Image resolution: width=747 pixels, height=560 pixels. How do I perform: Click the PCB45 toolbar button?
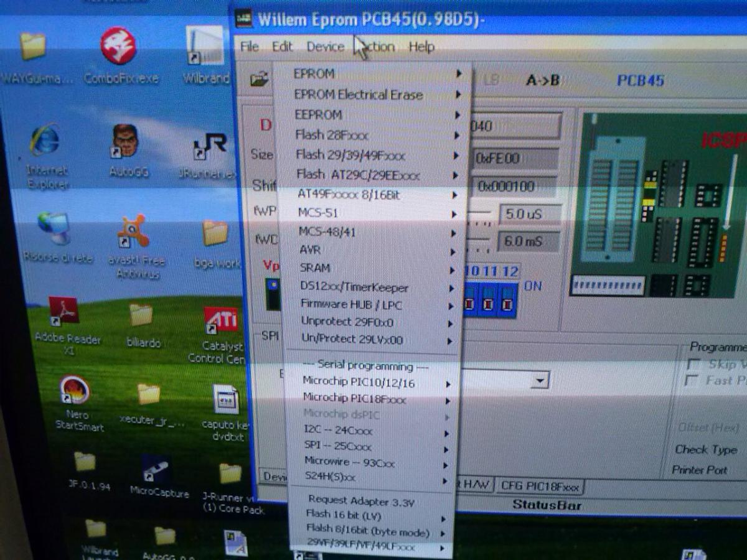(x=641, y=80)
